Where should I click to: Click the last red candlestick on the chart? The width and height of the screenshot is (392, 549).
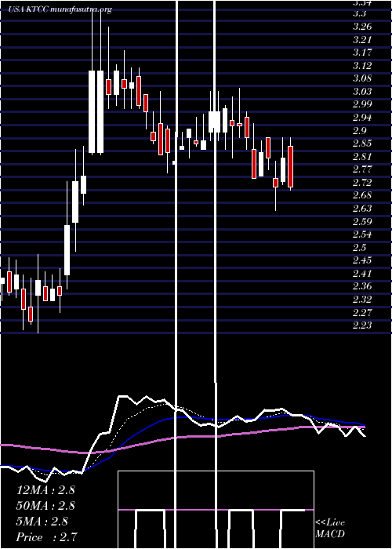[291, 166]
